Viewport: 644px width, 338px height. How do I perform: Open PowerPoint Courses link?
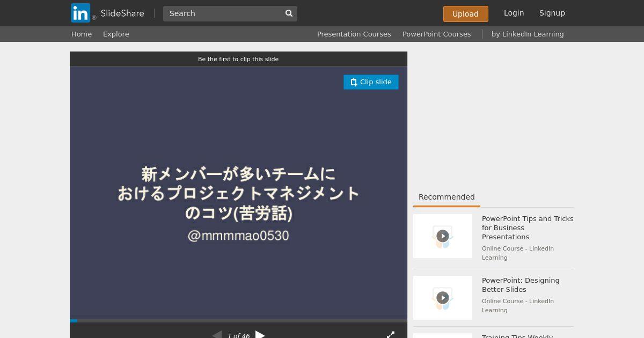436,34
